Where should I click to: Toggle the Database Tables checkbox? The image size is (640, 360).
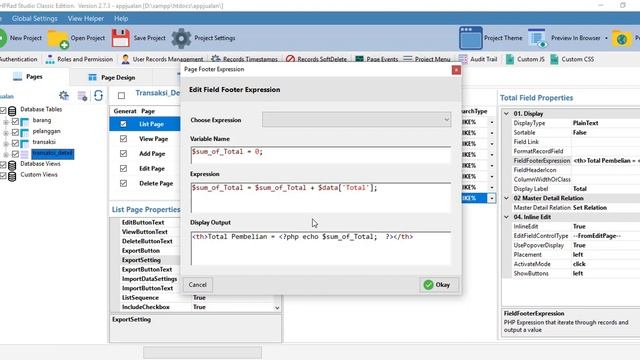pyautogui.click(x=3, y=110)
